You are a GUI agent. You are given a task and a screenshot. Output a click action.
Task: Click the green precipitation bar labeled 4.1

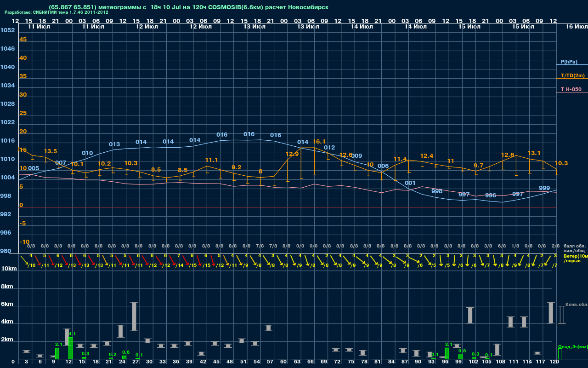pos(70,348)
